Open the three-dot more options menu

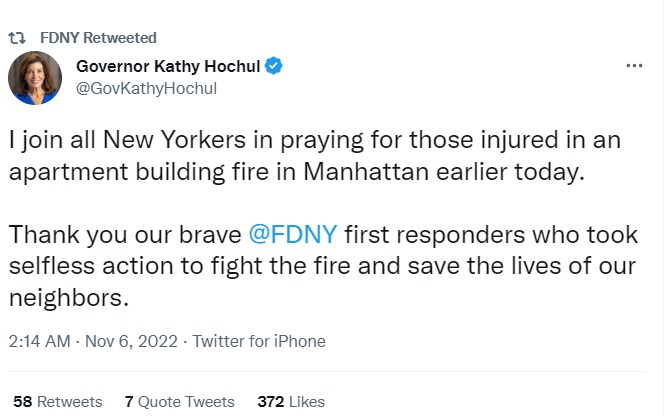tap(634, 66)
